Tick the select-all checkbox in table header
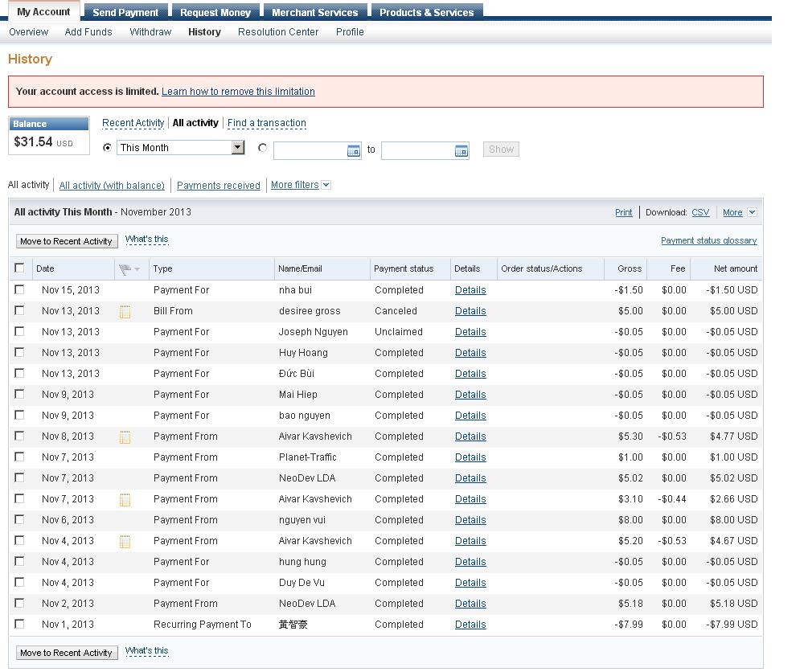The image size is (804, 672). 20,268
